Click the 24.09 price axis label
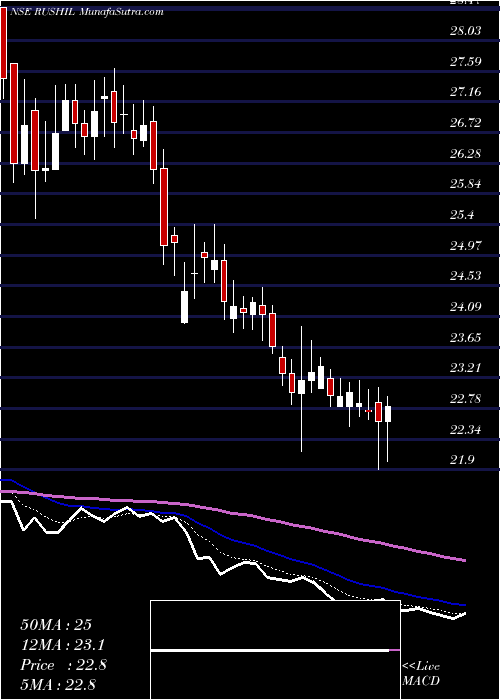Viewport: 500px width, 700px height. pyautogui.click(x=465, y=307)
